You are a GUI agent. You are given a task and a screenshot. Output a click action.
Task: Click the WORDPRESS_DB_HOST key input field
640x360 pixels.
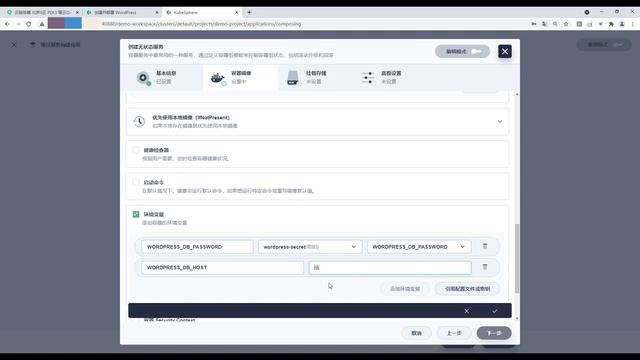coord(222,268)
